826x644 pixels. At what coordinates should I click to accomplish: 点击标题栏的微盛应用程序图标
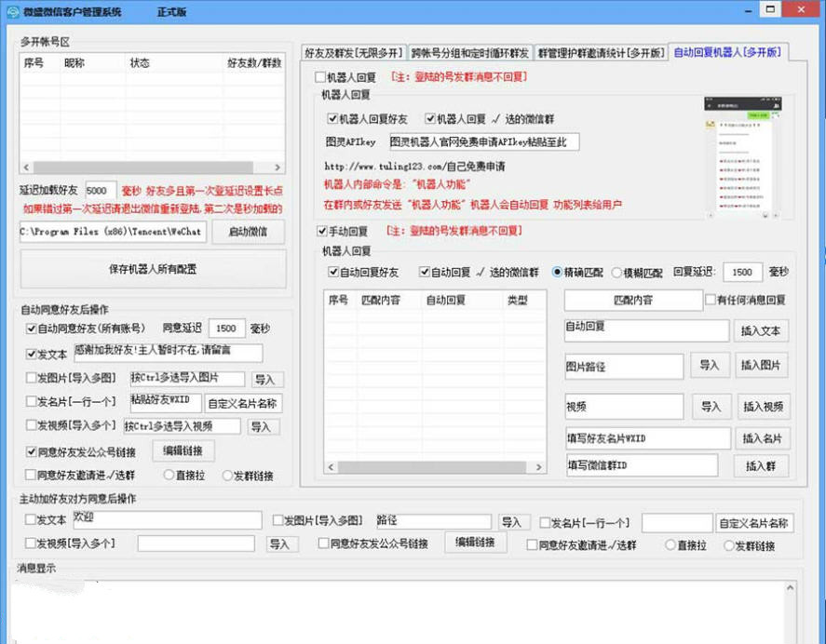[x=14, y=9]
